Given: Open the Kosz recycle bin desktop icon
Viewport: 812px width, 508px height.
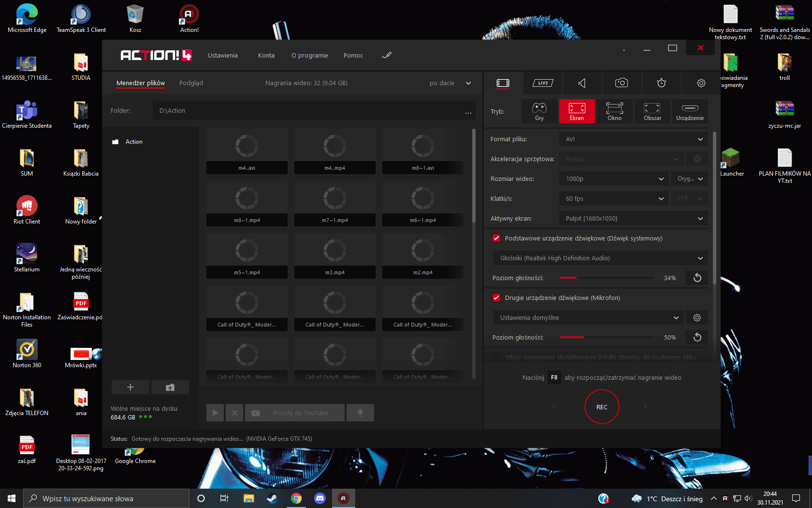Looking at the screenshot, I should 135,19.
